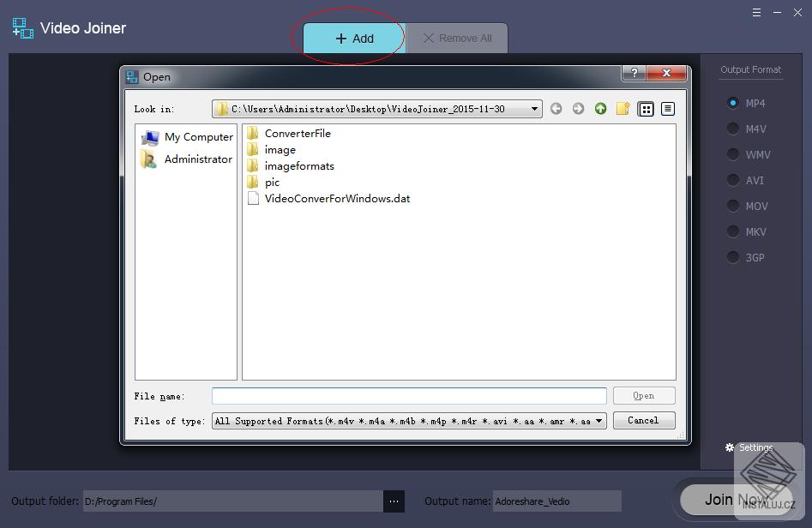This screenshot has height=528, width=812.
Task: Browse output folder with the ellipsis button
Action: (x=394, y=501)
